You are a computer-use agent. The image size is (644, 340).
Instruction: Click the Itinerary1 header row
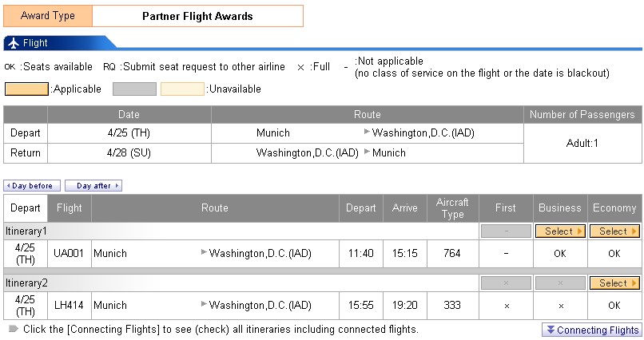[x=240, y=231]
